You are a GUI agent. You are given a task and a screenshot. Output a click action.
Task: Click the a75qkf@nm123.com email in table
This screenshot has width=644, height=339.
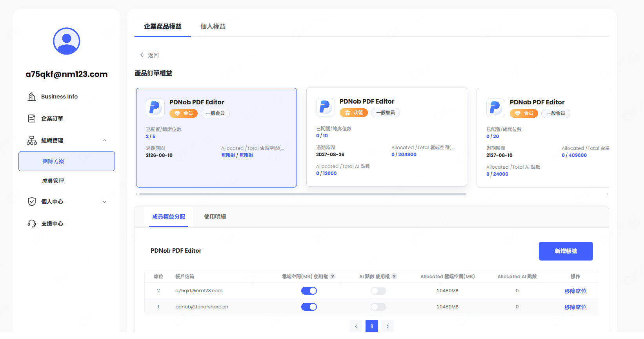(199, 291)
